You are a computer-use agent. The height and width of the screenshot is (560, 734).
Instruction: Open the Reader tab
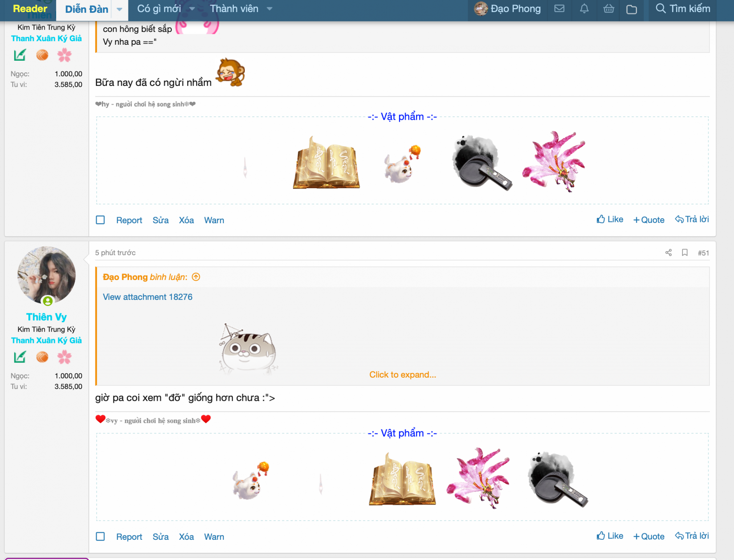(x=30, y=9)
